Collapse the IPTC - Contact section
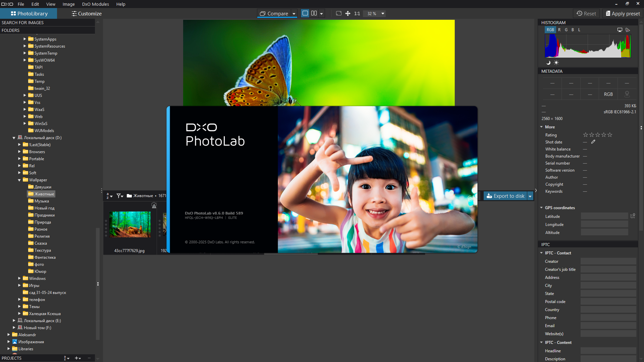 [541, 253]
